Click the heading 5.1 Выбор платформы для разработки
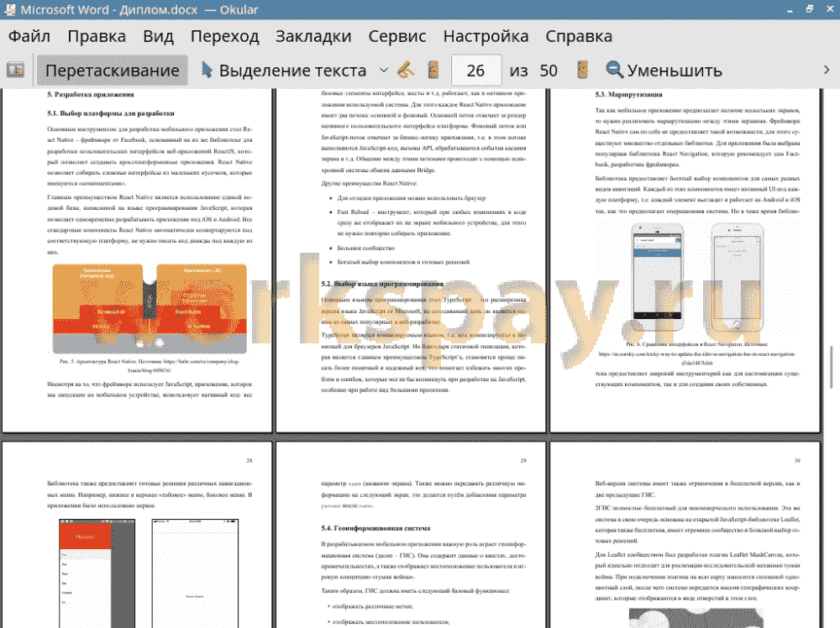Image resolution: width=840 pixels, height=628 pixels. [111, 113]
